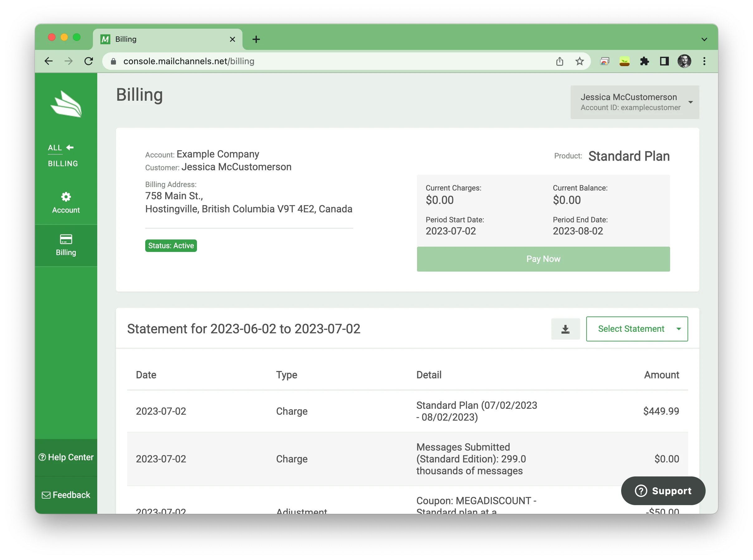Open the Extensions puzzle piece icon
This screenshot has height=560, width=753.
point(644,61)
